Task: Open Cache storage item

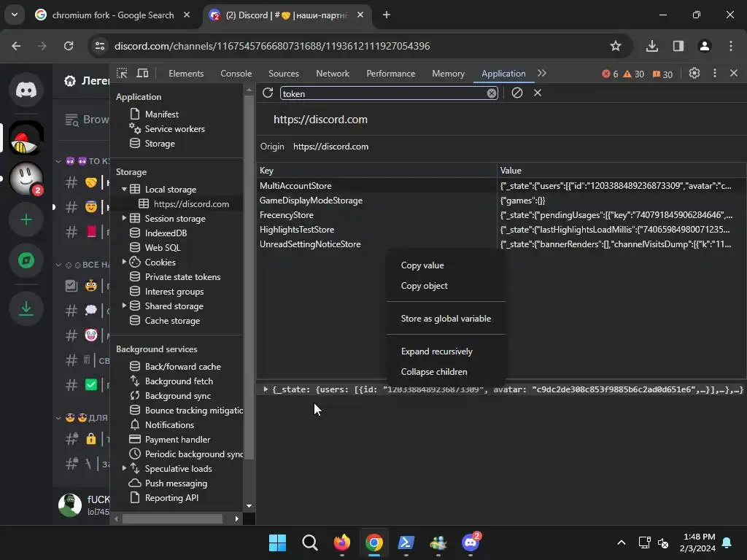Action: coord(172,321)
